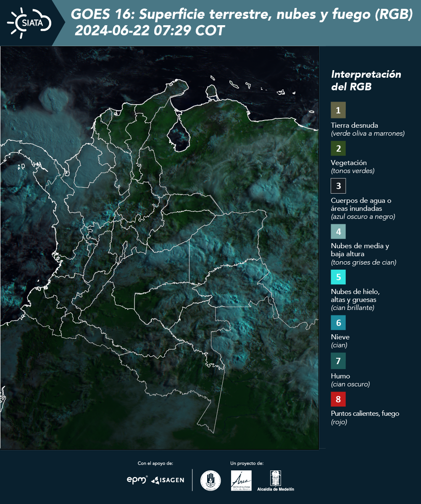This screenshot has height=504, width=421.
Task: Click the "(cian brillante)" description
Action: click(353, 308)
